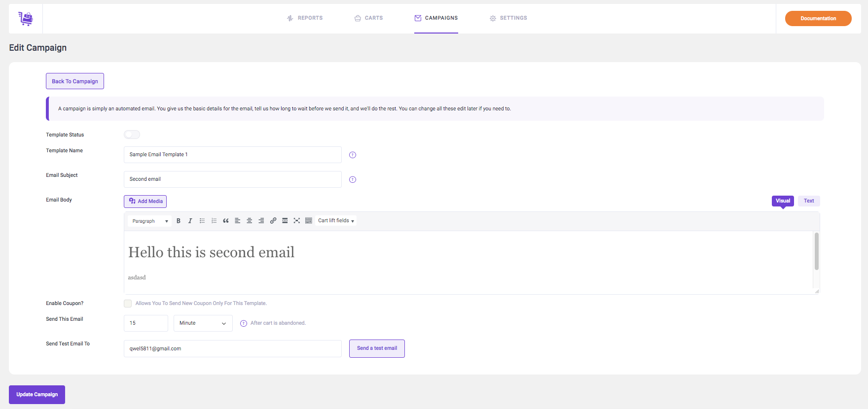Insert a bulleted list
This screenshot has height=409, width=868.
[202, 221]
